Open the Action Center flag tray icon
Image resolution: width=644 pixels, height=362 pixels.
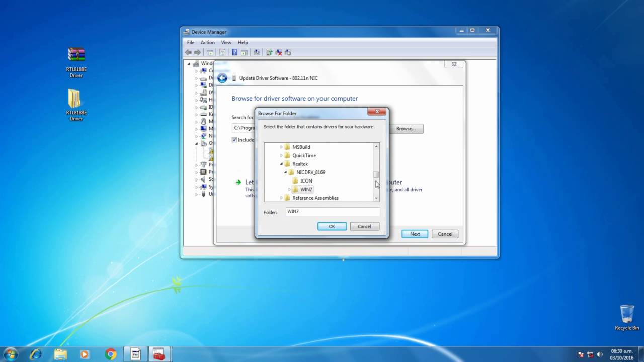coord(581,354)
